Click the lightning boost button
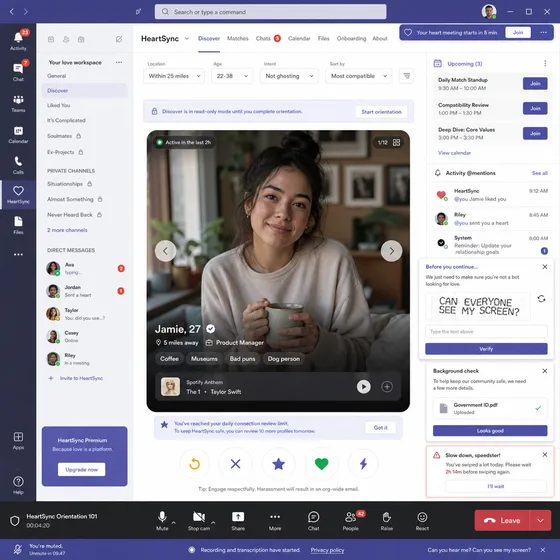Viewport: 560px width, 560px height. coord(363,464)
